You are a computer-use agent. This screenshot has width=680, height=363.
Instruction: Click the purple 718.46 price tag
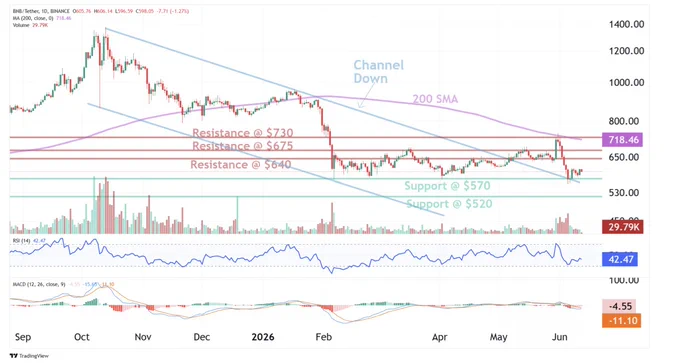click(623, 140)
